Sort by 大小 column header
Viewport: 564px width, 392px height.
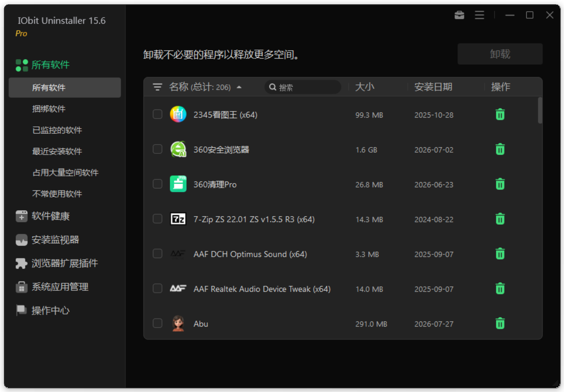click(365, 87)
